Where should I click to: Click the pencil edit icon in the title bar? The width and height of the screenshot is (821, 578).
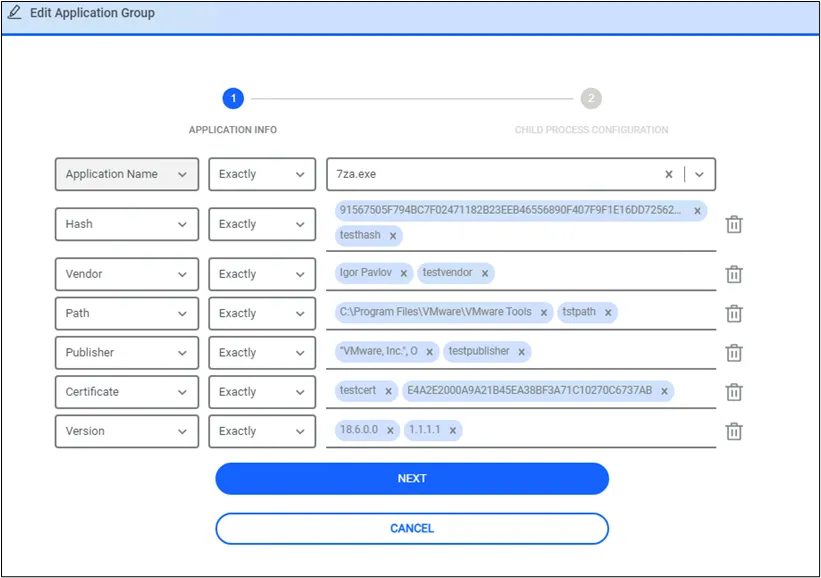[15, 13]
